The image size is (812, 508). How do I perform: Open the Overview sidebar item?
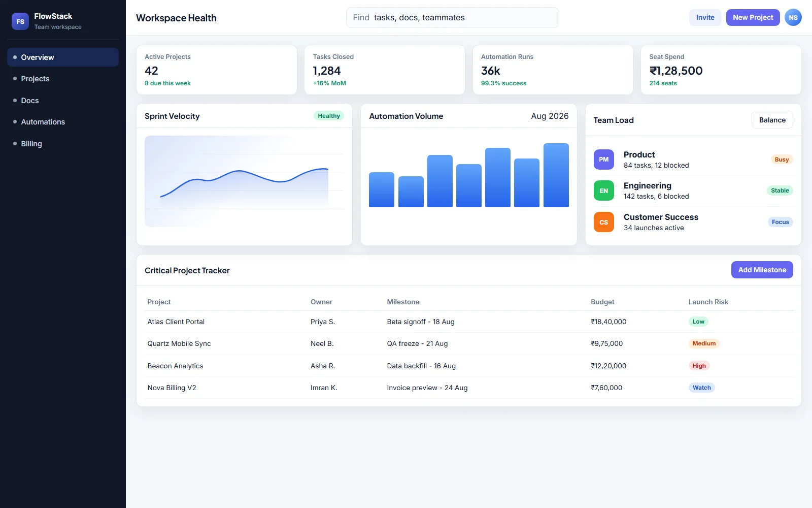[63, 57]
